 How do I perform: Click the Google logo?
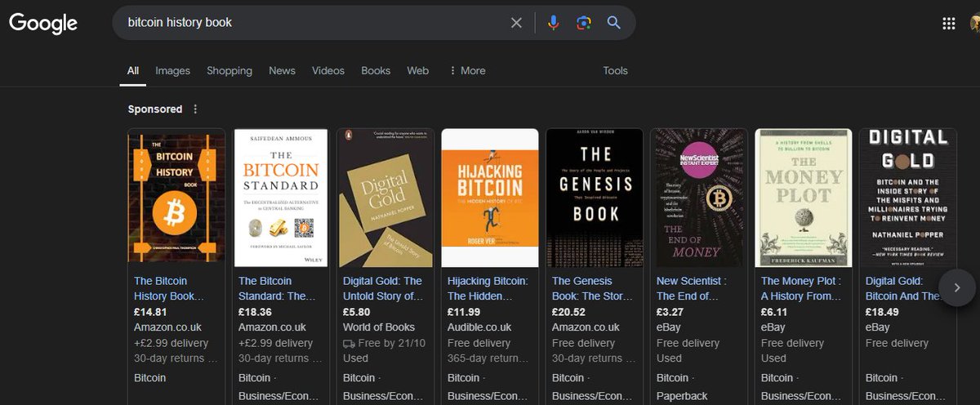pos(43,23)
